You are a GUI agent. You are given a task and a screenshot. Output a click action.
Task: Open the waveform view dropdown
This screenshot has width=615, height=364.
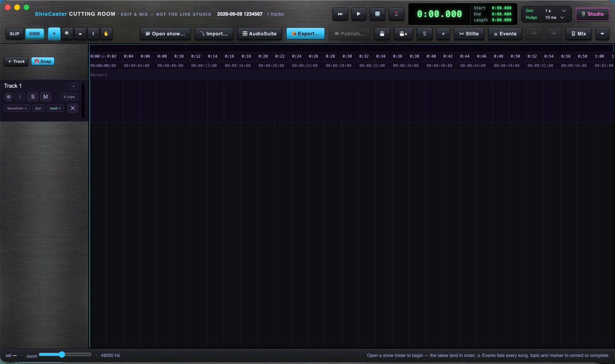[17, 108]
